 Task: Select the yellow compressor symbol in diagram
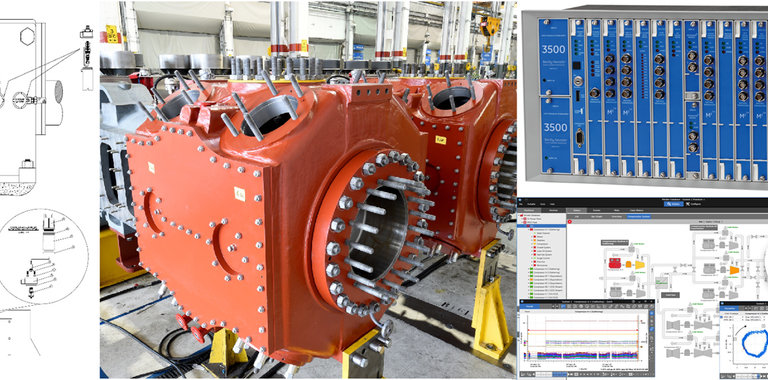(640, 265)
